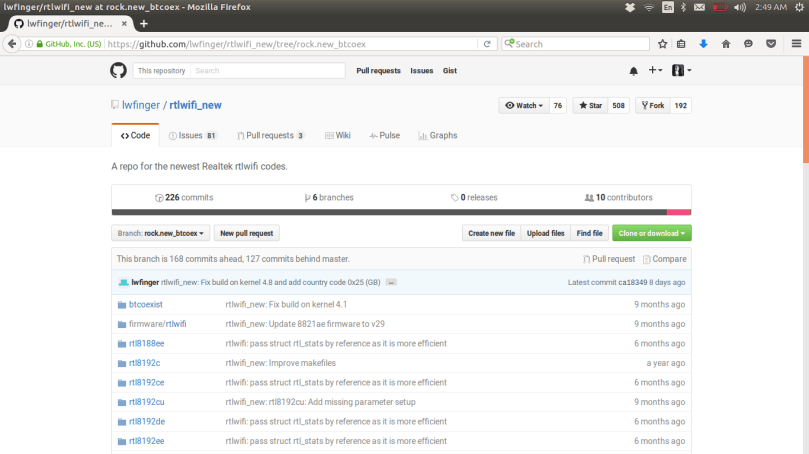Switch to the Code tab
809x454 pixels.
pos(135,135)
